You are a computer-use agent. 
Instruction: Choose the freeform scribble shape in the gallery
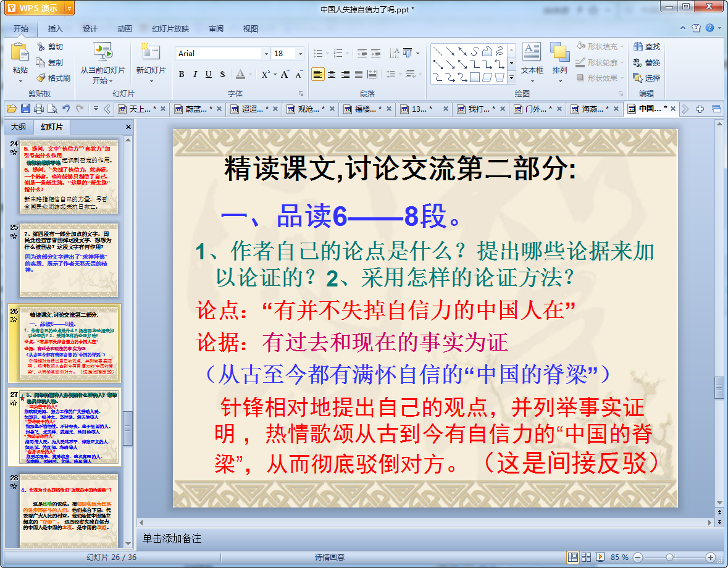click(x=499, y=51)
